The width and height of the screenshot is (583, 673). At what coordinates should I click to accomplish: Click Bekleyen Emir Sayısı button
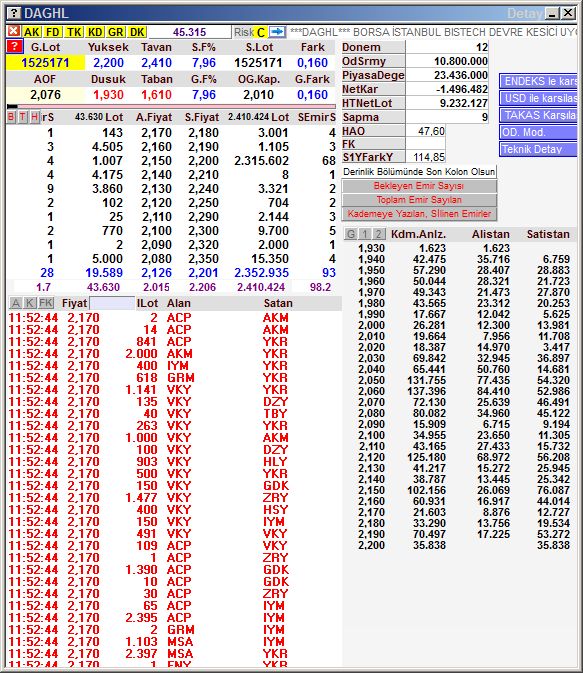pyautogui.click(x=419, y=186)
